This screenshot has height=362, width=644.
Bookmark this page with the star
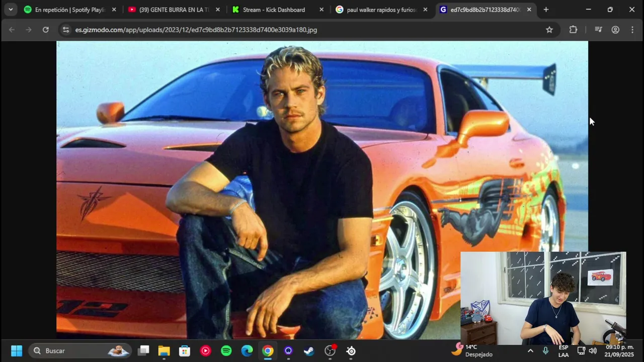coord(549,30)
